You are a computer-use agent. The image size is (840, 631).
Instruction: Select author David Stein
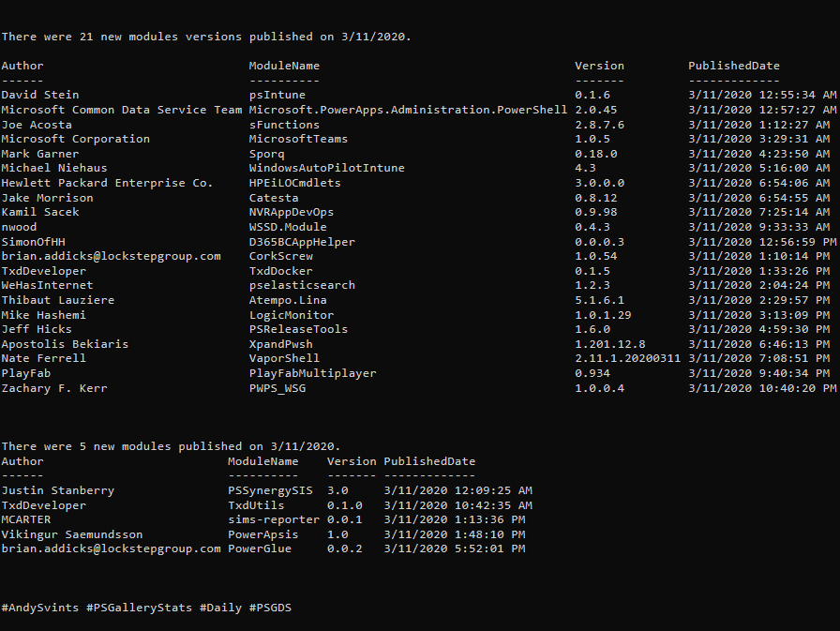(40, 95)
